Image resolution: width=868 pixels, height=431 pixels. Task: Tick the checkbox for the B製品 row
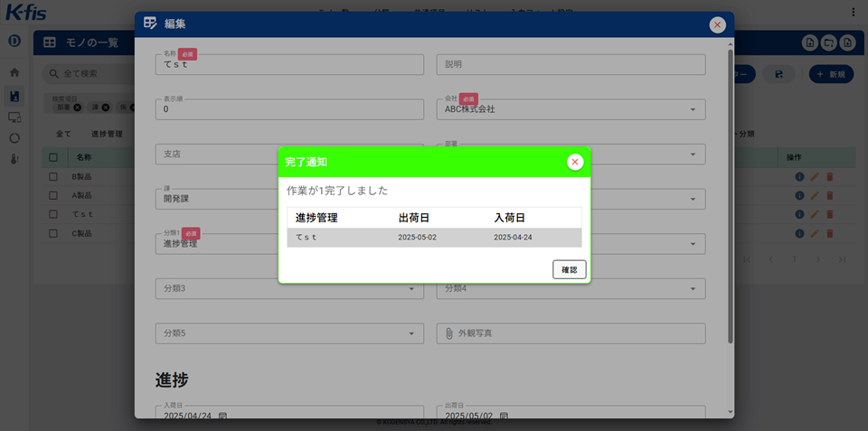(53, 176)
